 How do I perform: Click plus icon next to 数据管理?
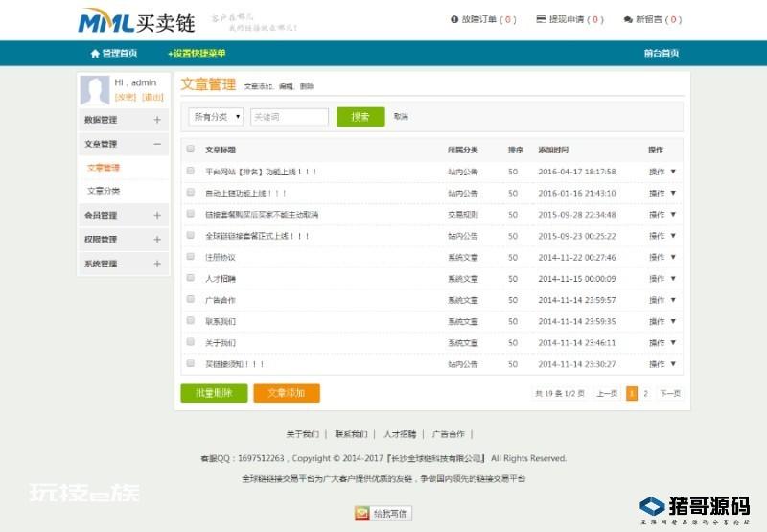click(157, 120)
